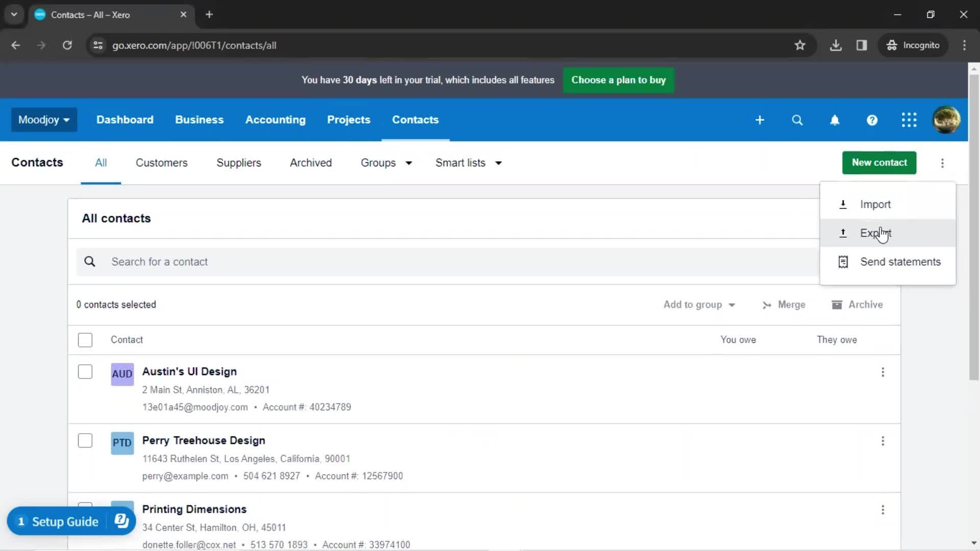
Task: Click the browser address bar URL
Action: (x=194, y=45)
